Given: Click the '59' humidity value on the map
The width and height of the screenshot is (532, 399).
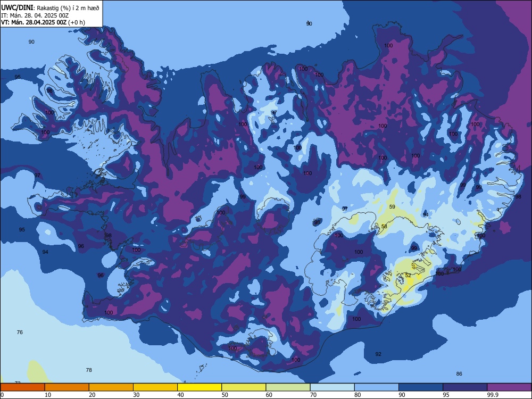Looking at the screenshot, I should pos(392,206).
